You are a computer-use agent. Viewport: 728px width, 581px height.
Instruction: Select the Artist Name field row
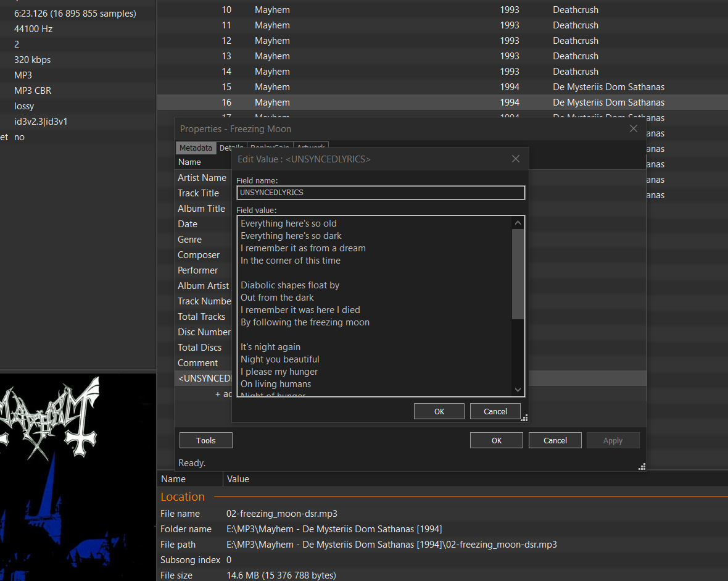(204, 178)
